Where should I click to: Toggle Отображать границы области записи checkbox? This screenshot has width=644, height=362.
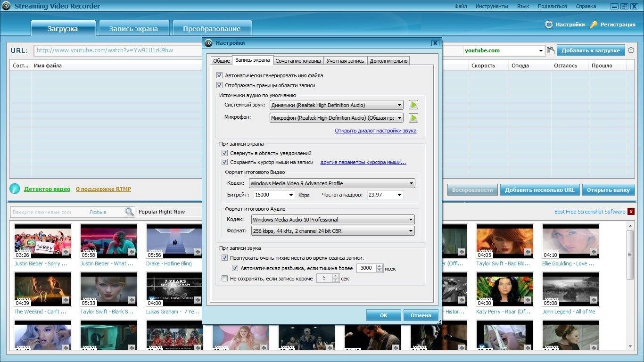219,85
